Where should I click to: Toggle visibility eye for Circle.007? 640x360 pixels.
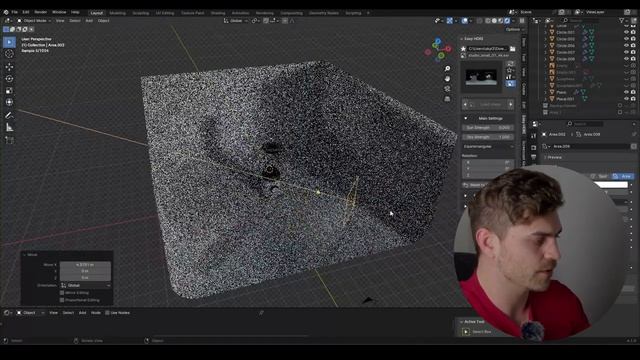coord(626,52)
